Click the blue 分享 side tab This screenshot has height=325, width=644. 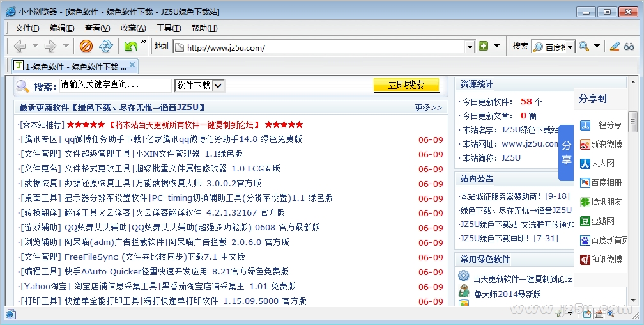pos(566,153)
